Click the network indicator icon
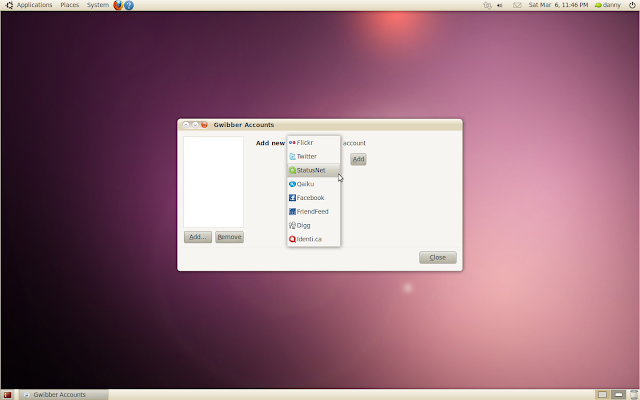The image size is (640, 400). pos(487,5)
